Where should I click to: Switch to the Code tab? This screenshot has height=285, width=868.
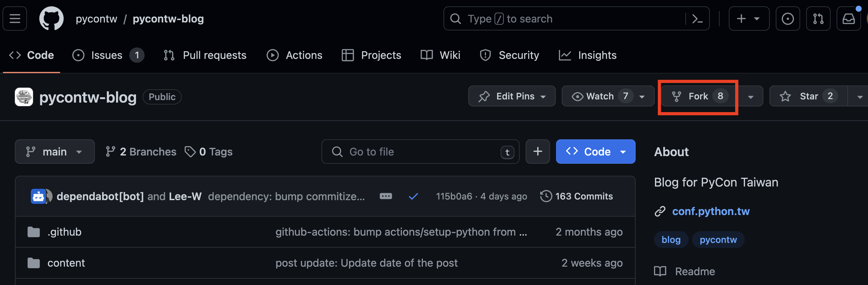point(31,55)
